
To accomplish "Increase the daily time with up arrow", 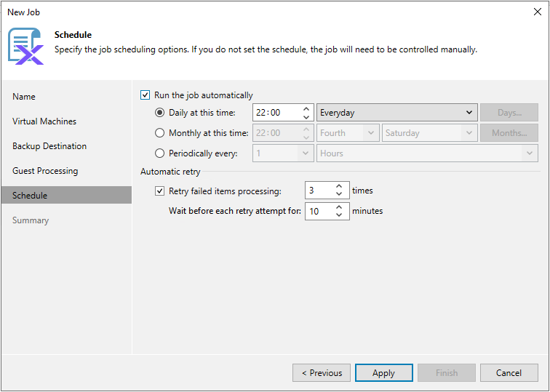I will pos(306,108).
